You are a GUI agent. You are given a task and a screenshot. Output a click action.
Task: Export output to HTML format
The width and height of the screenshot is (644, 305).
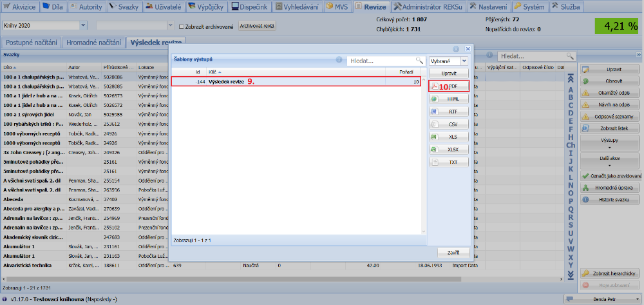tap(448, 99)
